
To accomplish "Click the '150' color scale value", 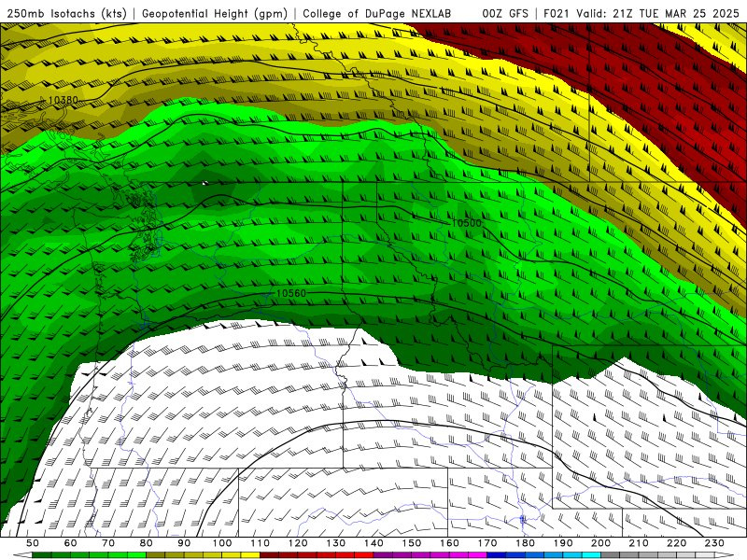I will pos(412,543).
